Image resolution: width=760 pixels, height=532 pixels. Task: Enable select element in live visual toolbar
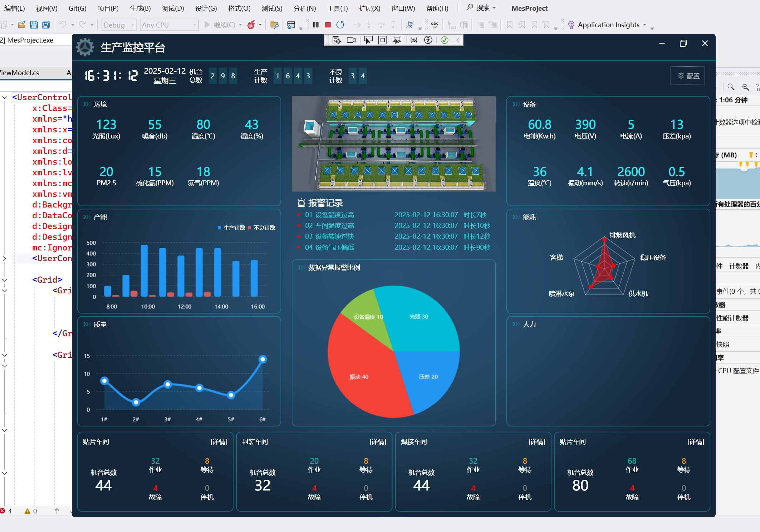tap(368, 40)
